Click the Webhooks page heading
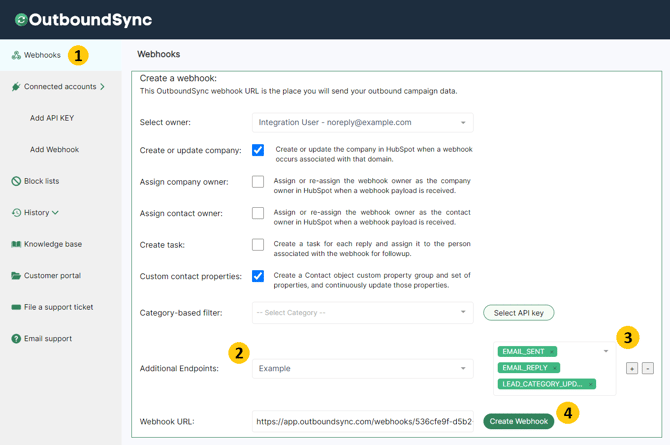The height and width of the screenshot is (445, 670). tap(159, 54)
